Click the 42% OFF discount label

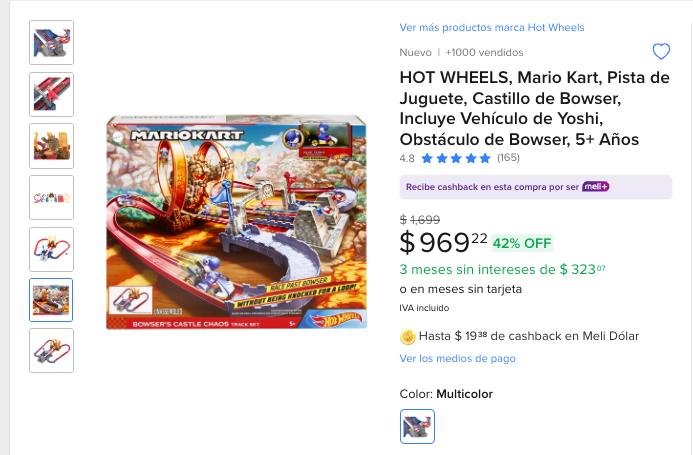[522, 243]
